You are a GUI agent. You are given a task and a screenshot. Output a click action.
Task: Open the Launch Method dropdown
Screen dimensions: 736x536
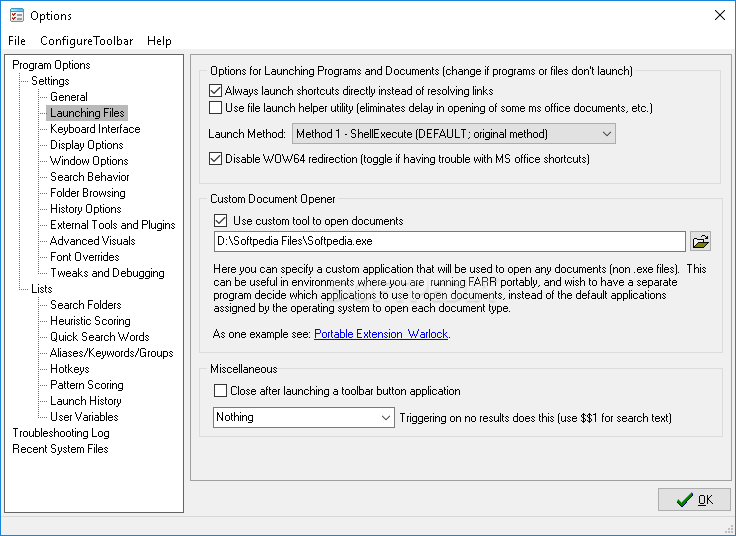pos(453,134)
